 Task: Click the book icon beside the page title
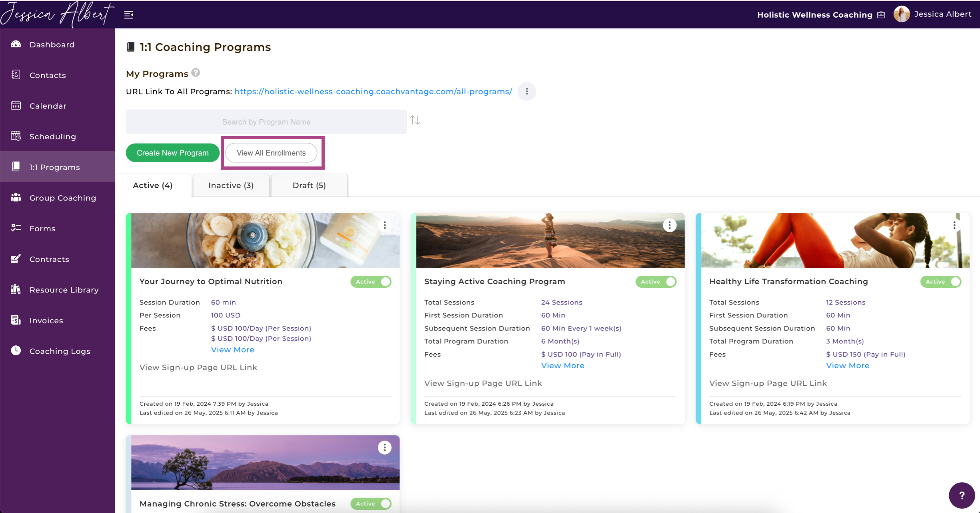[131, 47]
